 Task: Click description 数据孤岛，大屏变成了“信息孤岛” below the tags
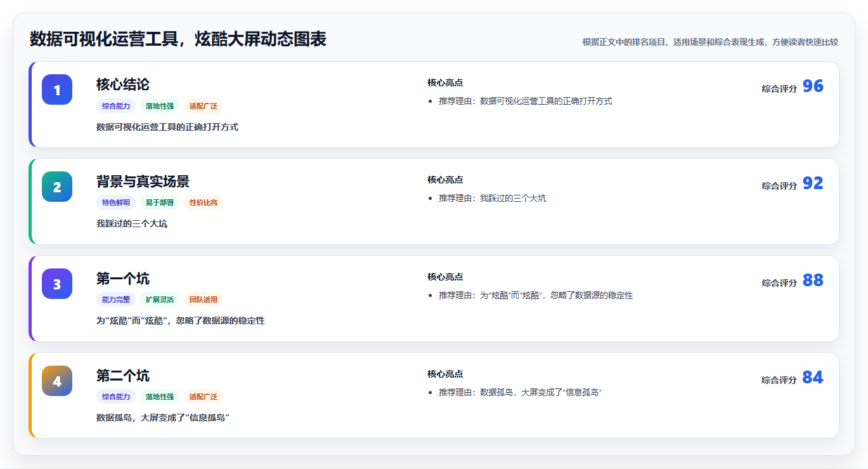[x=163, y=418]
